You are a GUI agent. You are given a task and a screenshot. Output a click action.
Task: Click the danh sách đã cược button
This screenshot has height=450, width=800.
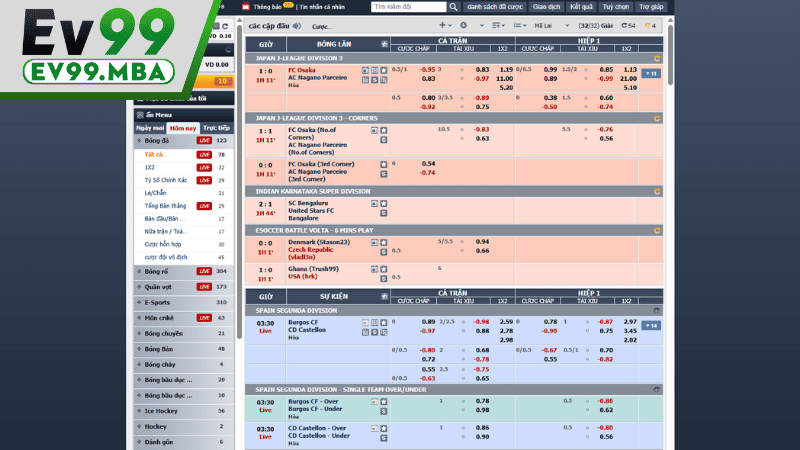tap(466, 7)
